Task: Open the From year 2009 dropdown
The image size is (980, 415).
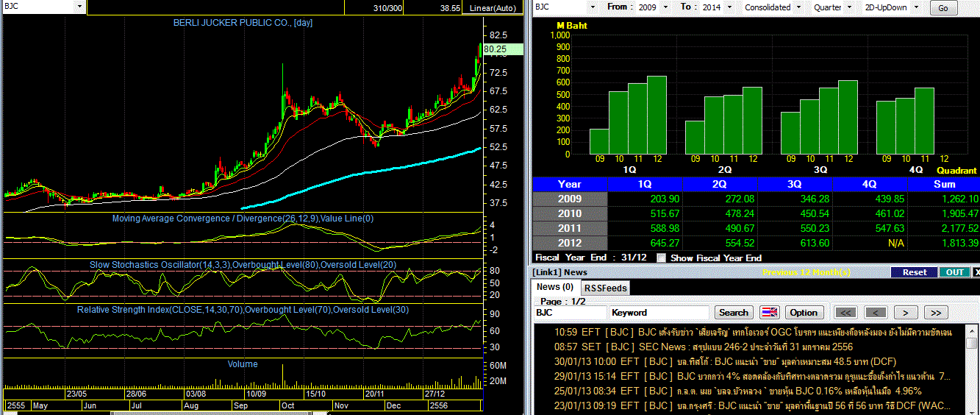Action: coord(667,7)
